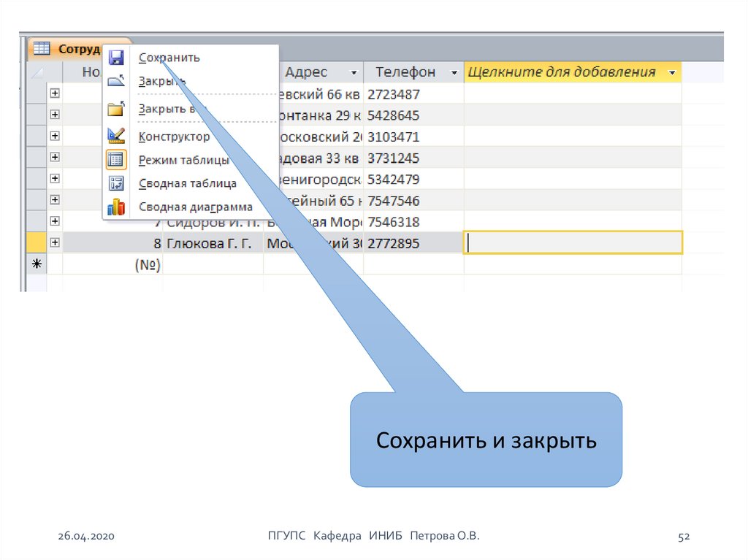Open the Щелкните для добавления dropdown arrow
This screenshot has width=748, height=560.
pyautogui.click(x=671, y=73)
